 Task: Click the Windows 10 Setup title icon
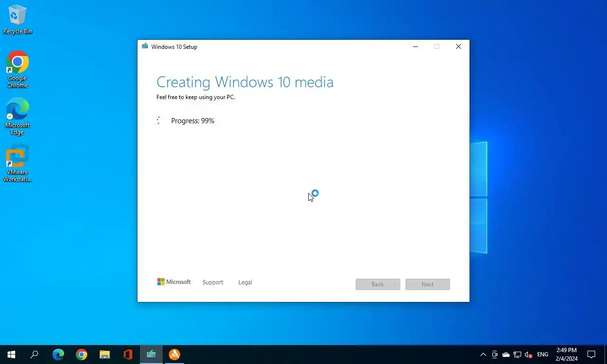145,46
